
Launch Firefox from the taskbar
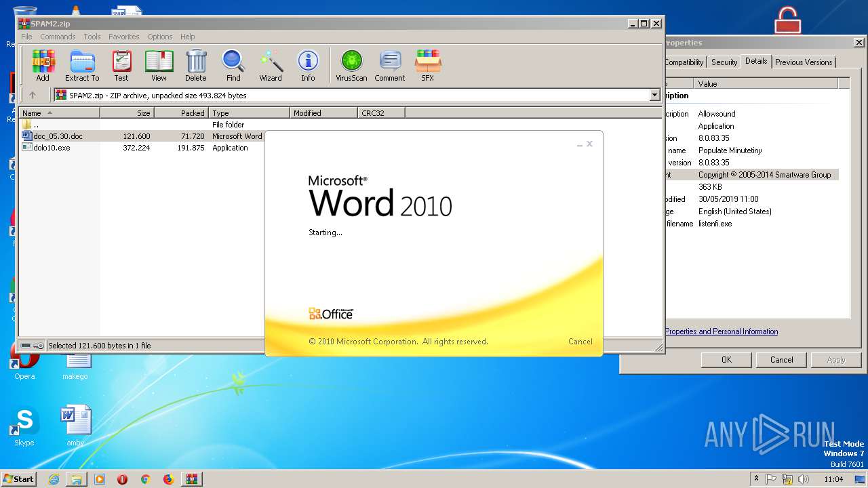168,479
